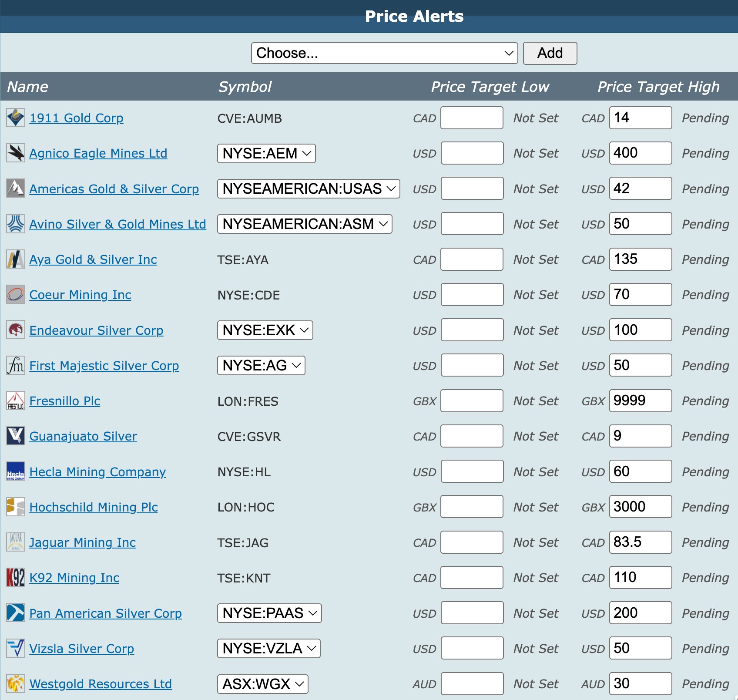Open the NYSE:AG symbol dropdown

[261, 365]
